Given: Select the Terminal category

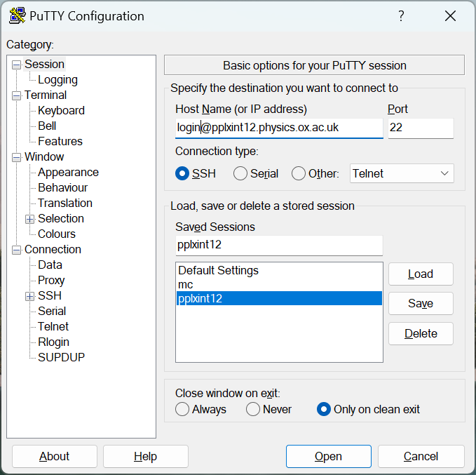Looking at the screenshot, I should click(46, 95).
